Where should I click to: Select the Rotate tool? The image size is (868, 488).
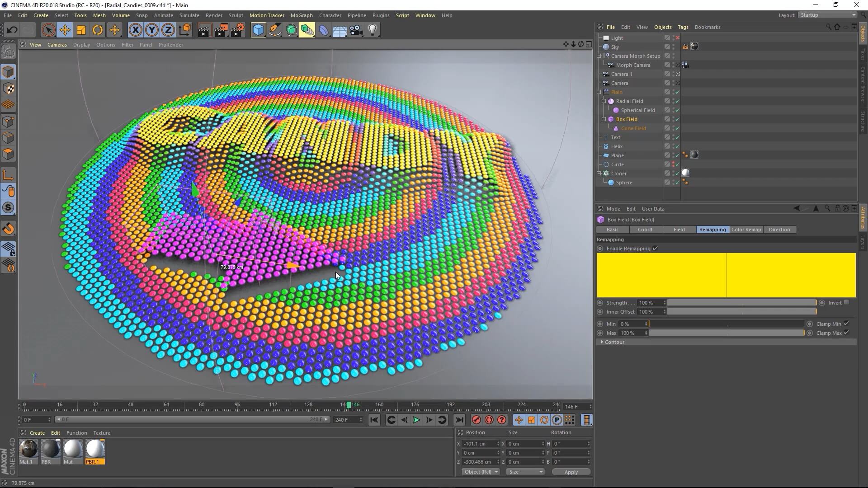pyautogui.click(x=98, y=30)
